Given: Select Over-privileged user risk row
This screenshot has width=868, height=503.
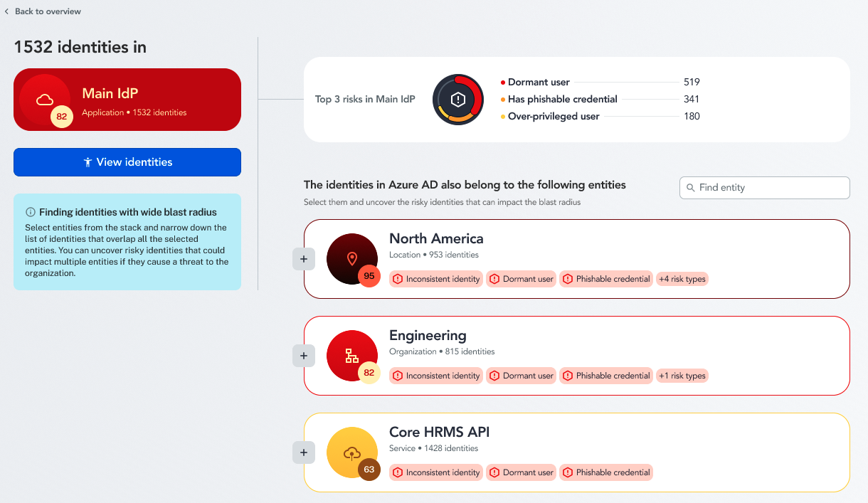Looking at the screenshot, I should [600, 117].
